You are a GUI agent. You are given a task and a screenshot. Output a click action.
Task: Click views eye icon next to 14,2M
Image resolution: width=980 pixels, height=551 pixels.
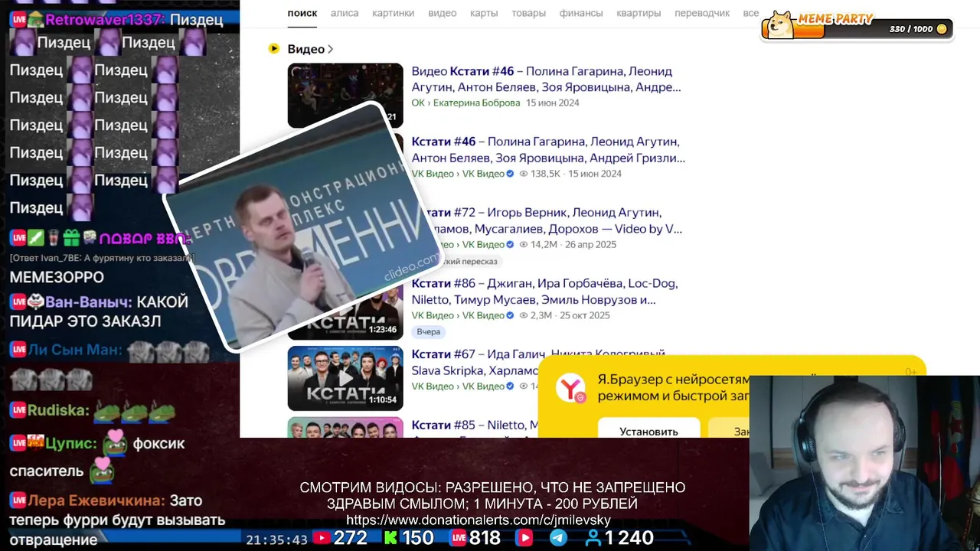(524, 245)
